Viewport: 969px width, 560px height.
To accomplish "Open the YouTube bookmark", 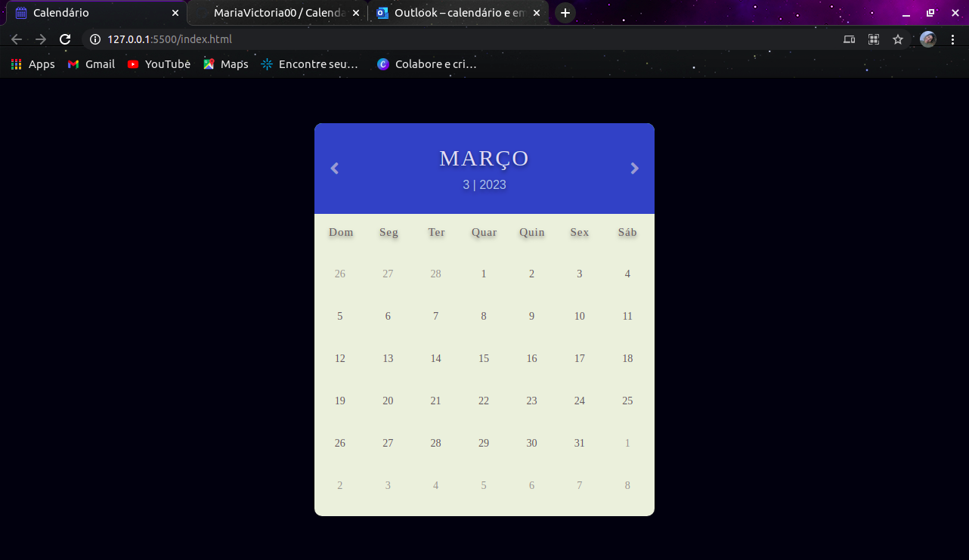I will point(159,63).
